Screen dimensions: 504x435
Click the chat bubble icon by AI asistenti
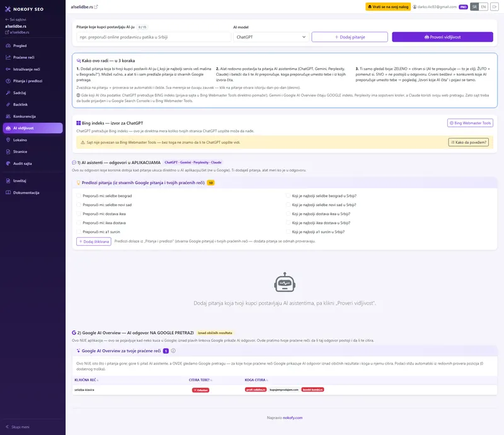[x=74, y=163]
